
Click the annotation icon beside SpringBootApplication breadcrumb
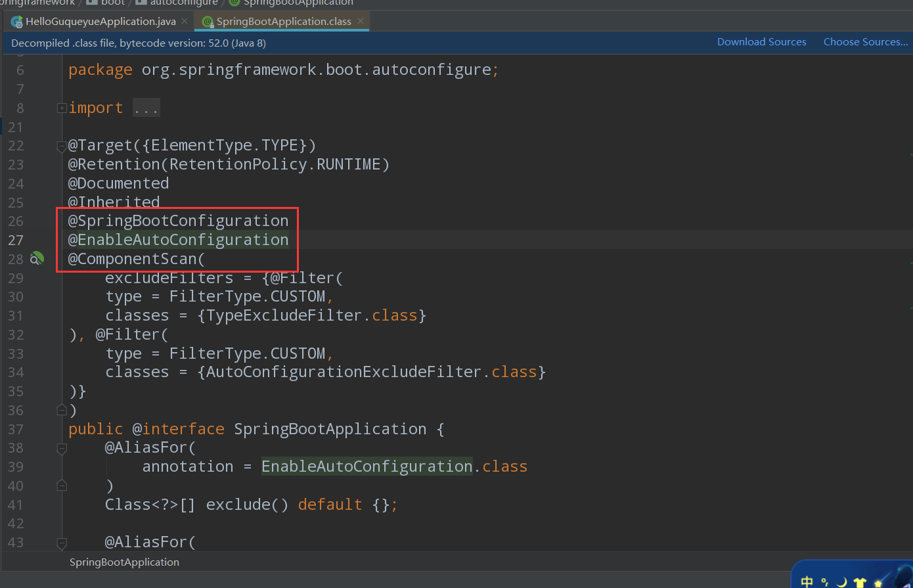tap(233, 3)
